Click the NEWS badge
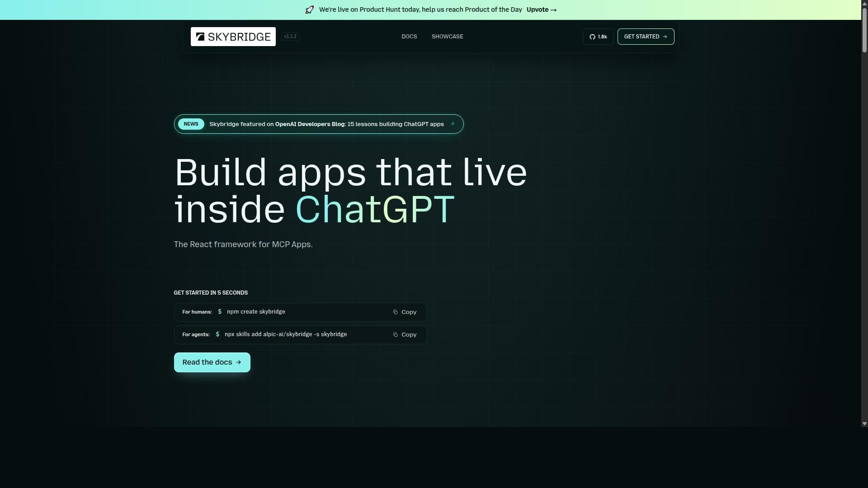The image size is (868, 488). coord(191,124)
